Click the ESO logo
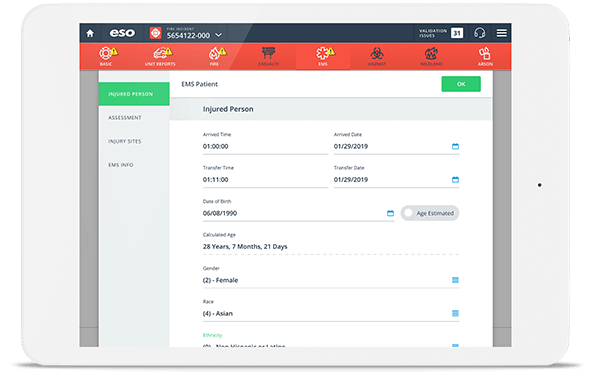Screen dimensions: 602x376 122,33
